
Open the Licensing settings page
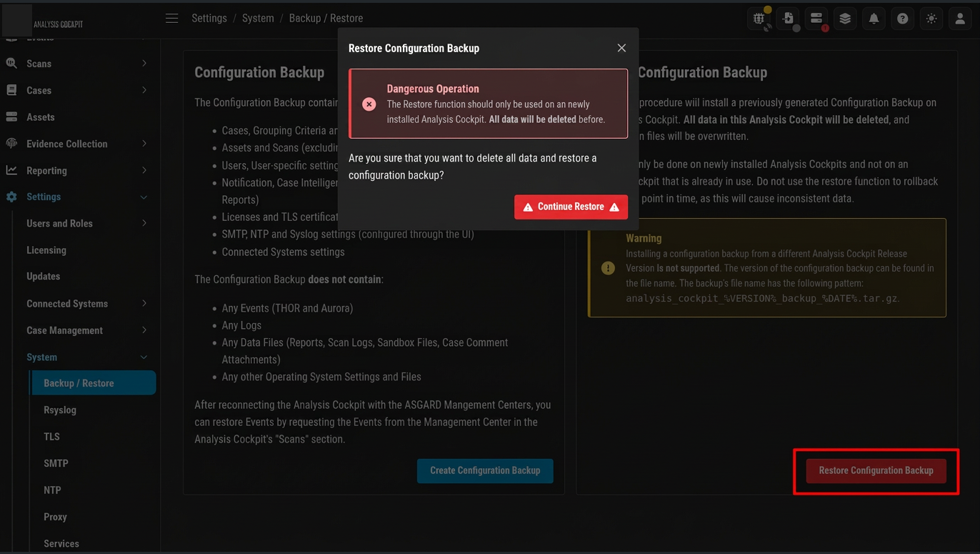click(x=46, y=250)
